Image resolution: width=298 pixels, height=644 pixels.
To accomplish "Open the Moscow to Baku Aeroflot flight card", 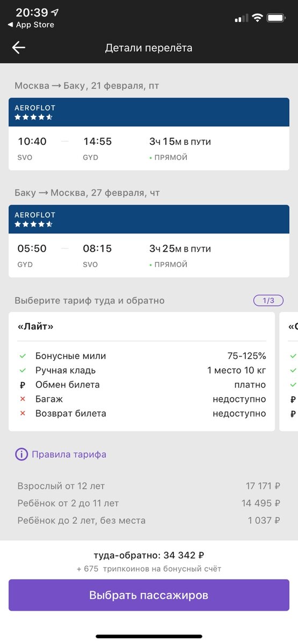I will pyautogui.click(x=149, y=134).
